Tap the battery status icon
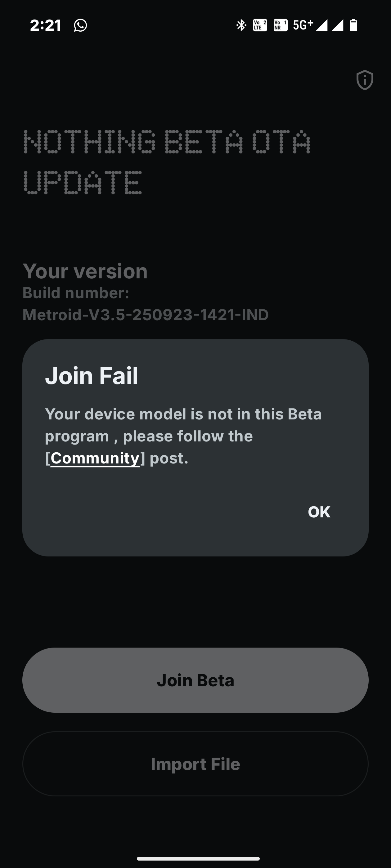 (x=353, y=25)
